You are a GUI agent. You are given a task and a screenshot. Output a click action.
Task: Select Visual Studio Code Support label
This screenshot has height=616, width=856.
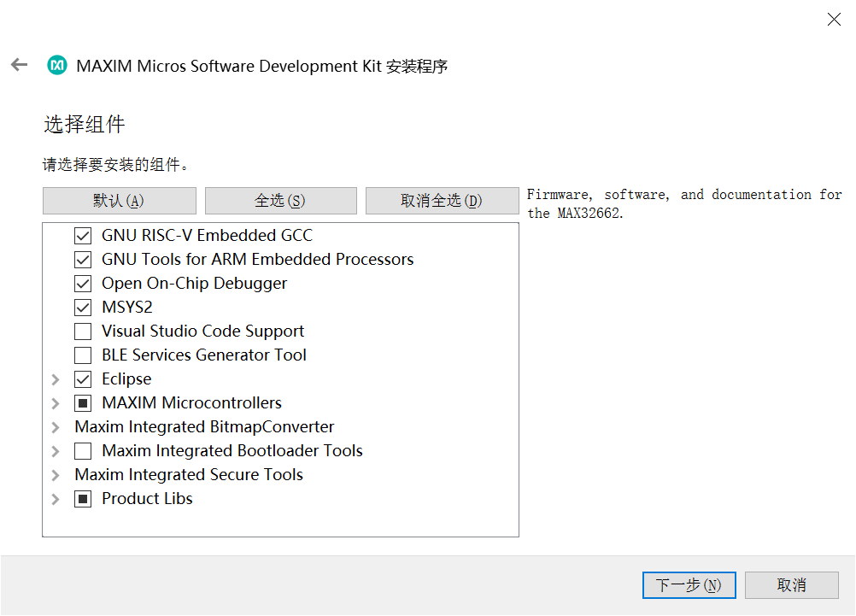[202, 331]
